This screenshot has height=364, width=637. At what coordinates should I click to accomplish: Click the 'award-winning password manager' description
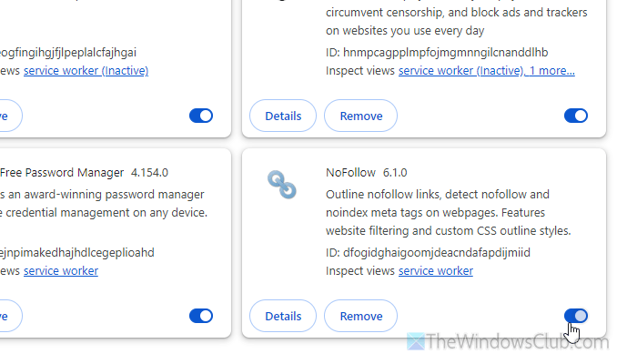coord(104,204)
